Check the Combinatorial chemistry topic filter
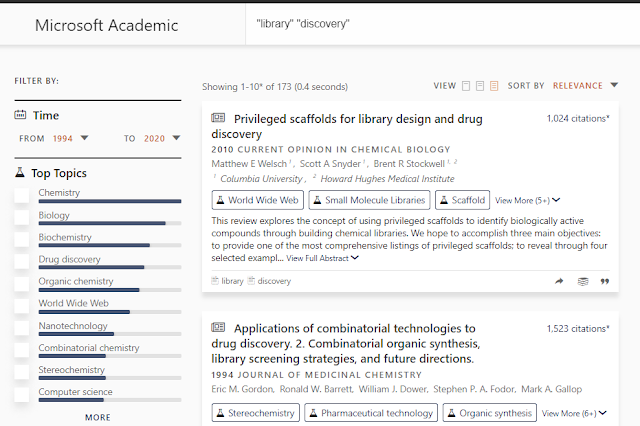 tap(22, 350)
